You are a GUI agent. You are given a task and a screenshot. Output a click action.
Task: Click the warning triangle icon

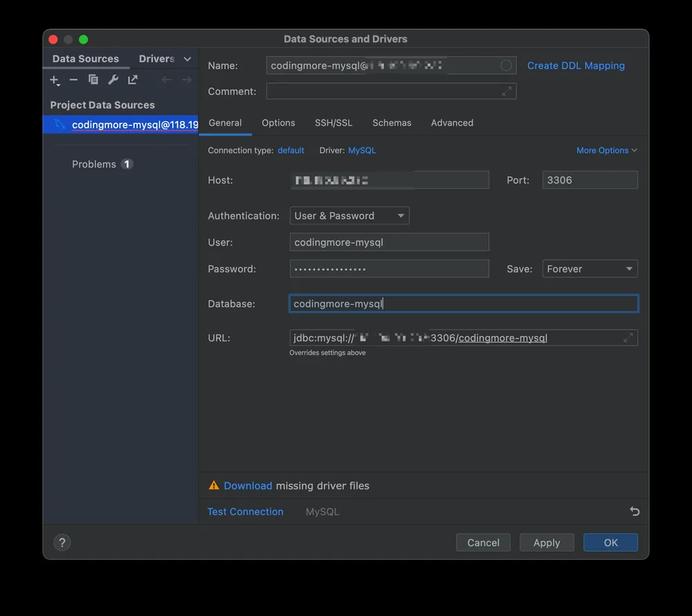[214, 485]
